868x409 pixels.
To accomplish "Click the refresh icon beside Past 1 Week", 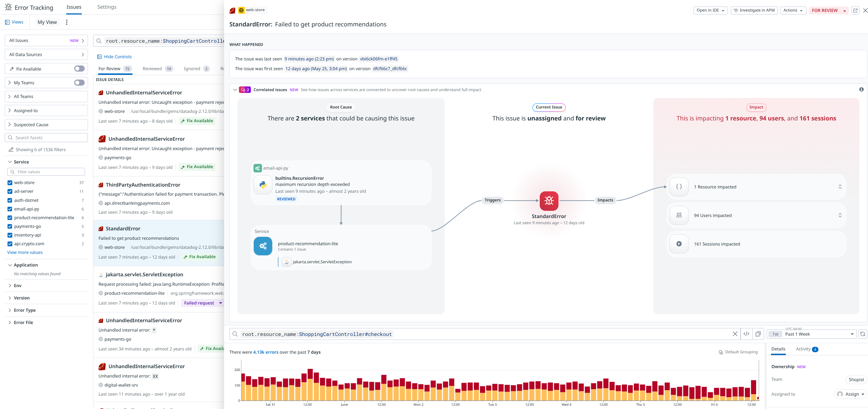I will click(863, 334).
